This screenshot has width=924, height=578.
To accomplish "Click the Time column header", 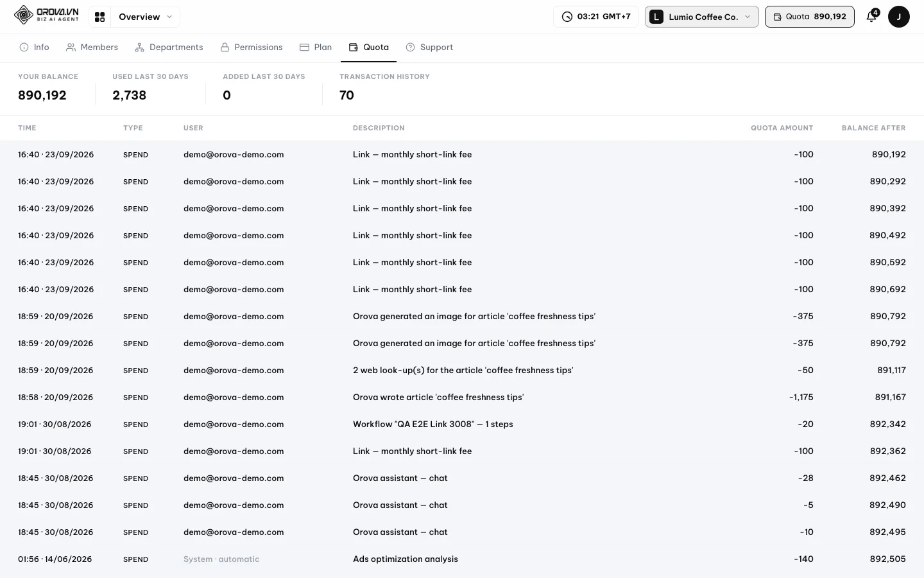I will coord(27,128).
